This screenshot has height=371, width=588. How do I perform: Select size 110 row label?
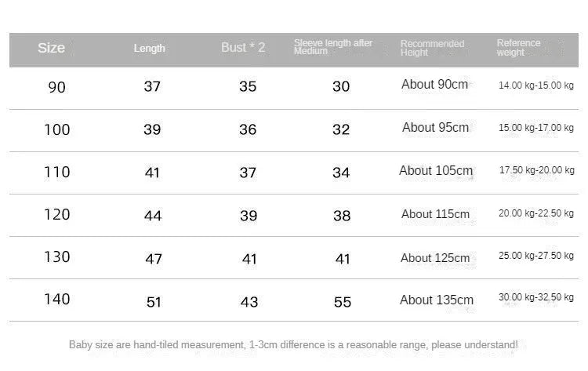[57, 173]
